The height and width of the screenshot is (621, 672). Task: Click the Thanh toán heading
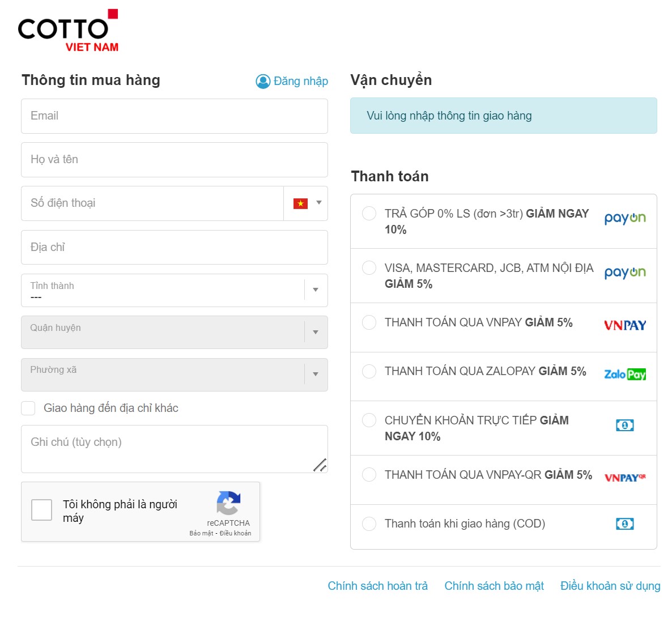390,176
